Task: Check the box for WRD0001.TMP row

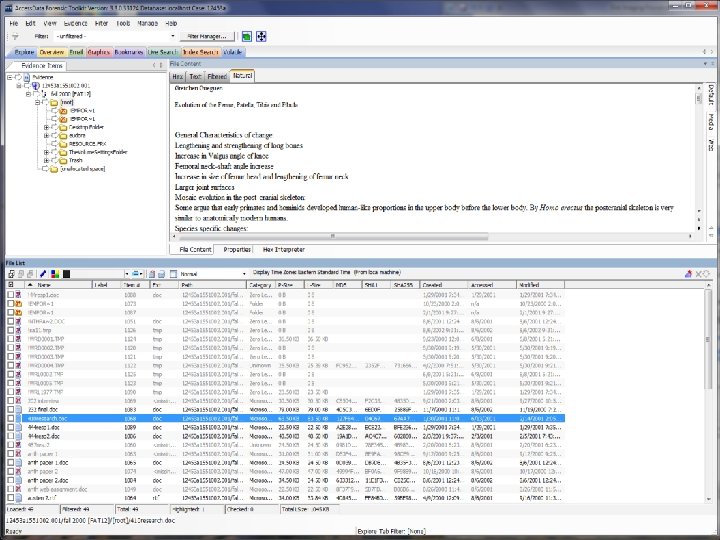Action: point(11,339)
